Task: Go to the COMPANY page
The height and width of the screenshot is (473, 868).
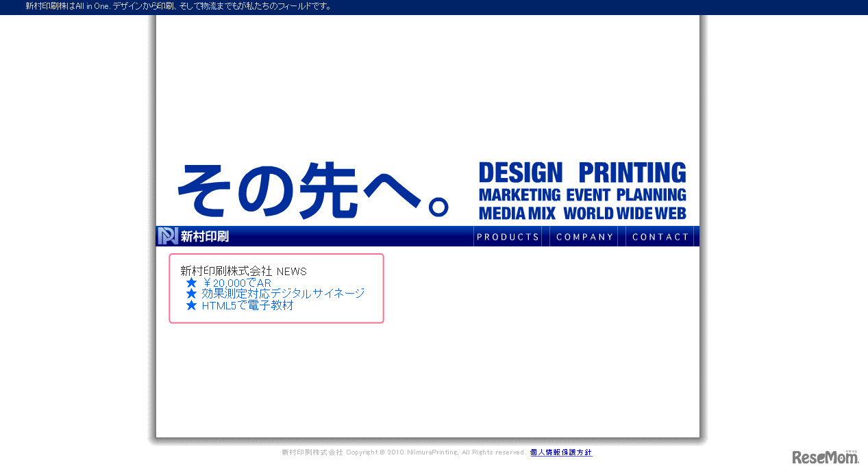Action: pos(584,237)
